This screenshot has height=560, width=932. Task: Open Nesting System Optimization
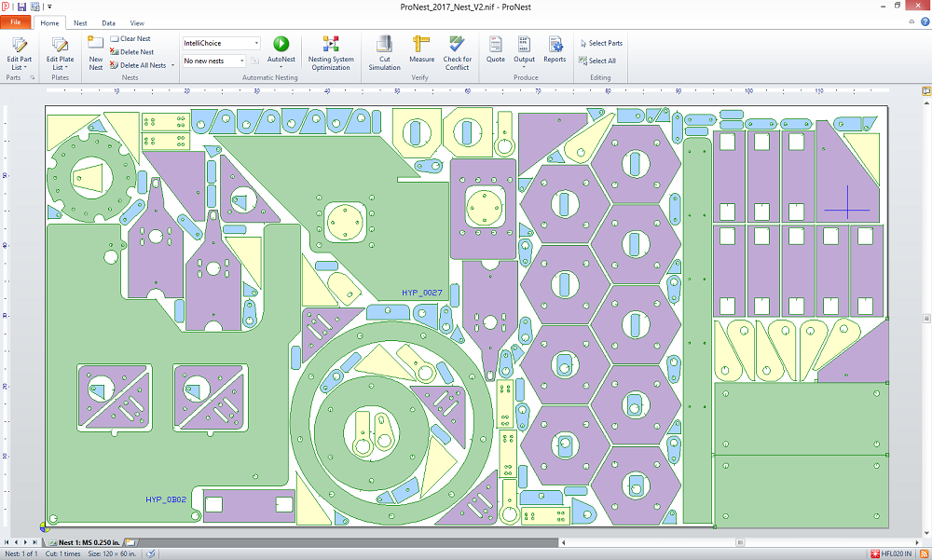331,52
